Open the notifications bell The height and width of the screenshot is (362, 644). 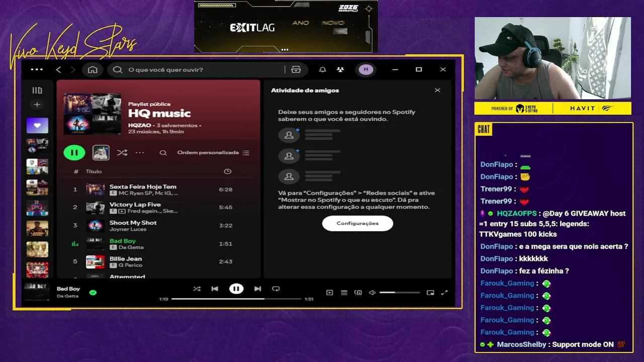point(323,69)
